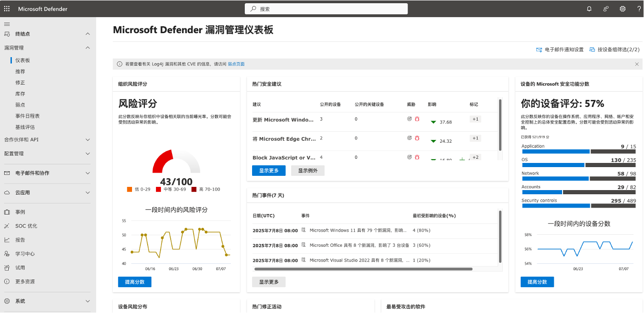
Task: Click the Accounts score progress bar
Action: pyautogui.click(x=579, y=192)
